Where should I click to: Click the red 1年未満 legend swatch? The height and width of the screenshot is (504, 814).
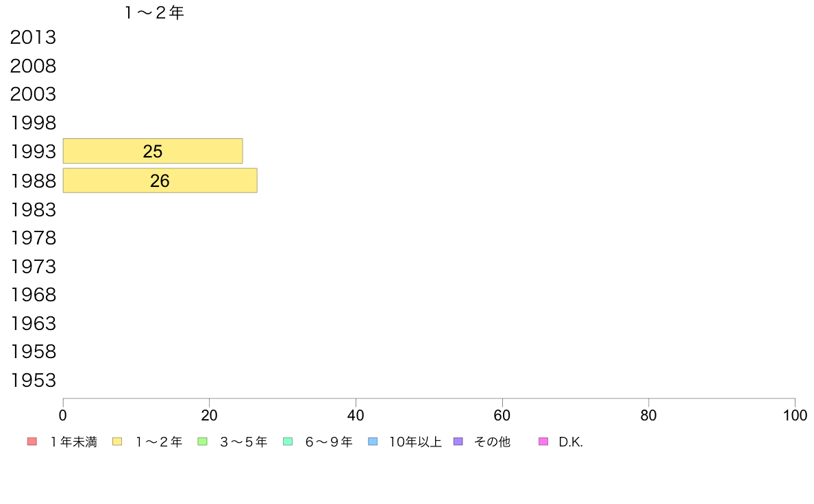pos(32,442)
